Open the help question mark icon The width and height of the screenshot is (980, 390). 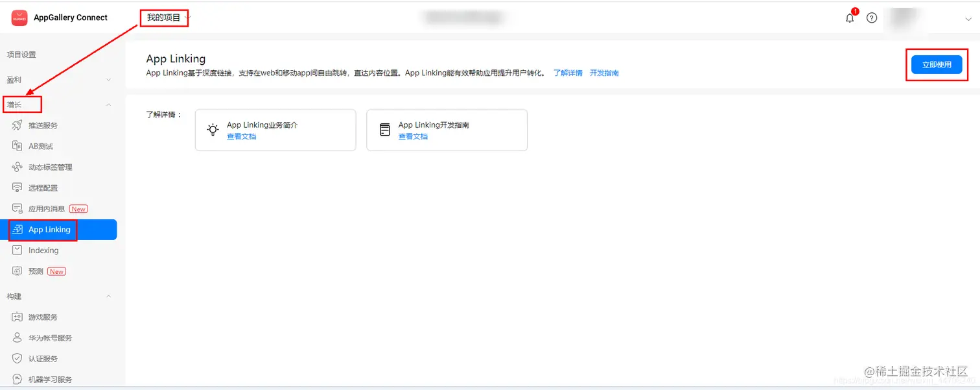coord(871,18)
